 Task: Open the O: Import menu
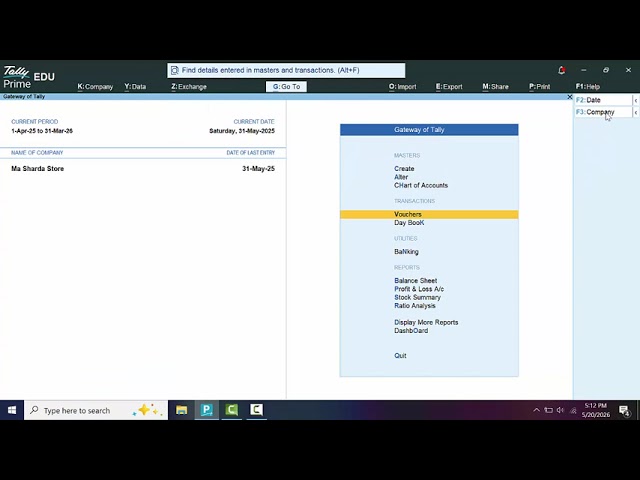(x=402, y=87)
